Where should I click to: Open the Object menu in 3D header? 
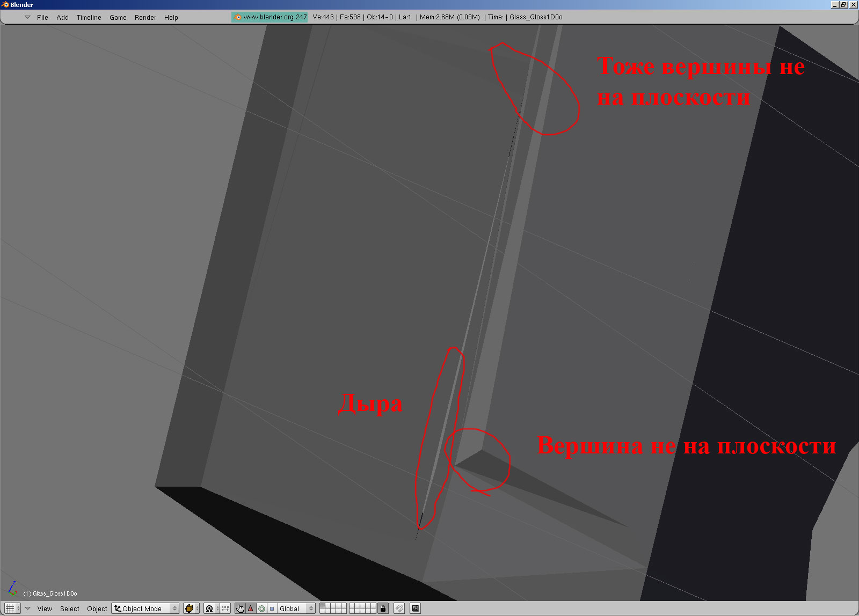97,608
